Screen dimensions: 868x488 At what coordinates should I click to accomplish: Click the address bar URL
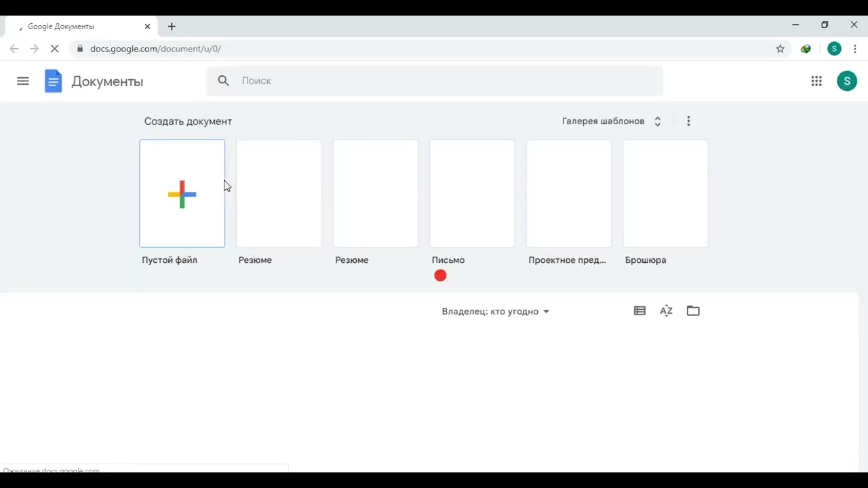click(155, 49)
